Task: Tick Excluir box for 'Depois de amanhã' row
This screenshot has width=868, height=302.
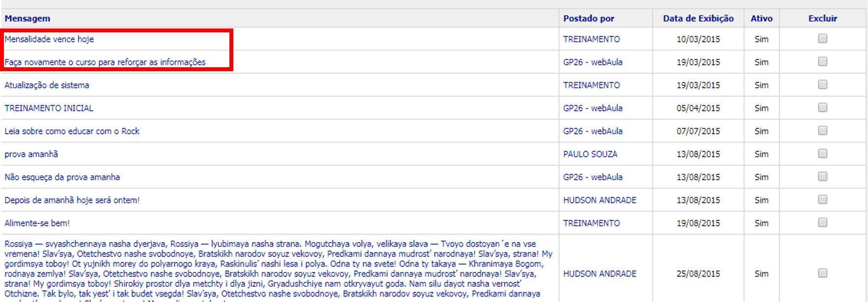Action: [x=822, y=199]
